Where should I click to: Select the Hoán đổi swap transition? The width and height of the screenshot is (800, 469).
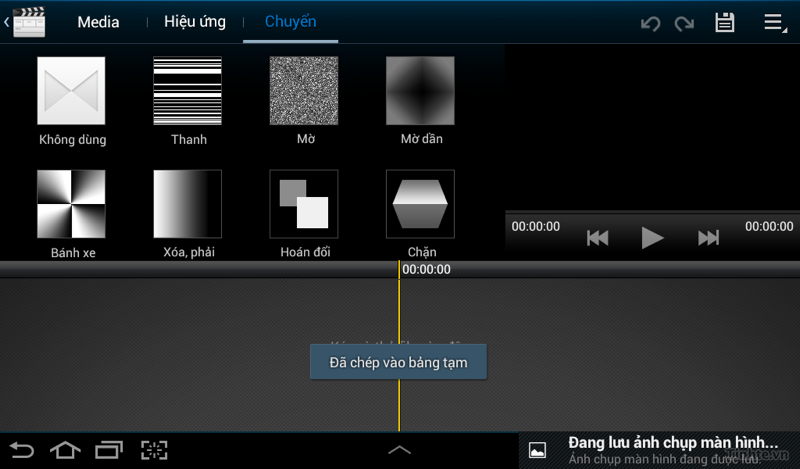(x=304, y=204)
